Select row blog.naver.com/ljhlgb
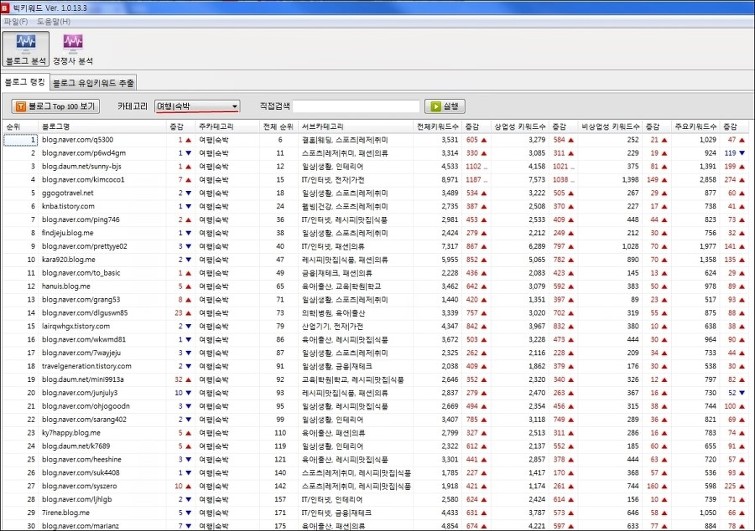This screenshot has height=531, width=755. point(376,499)
